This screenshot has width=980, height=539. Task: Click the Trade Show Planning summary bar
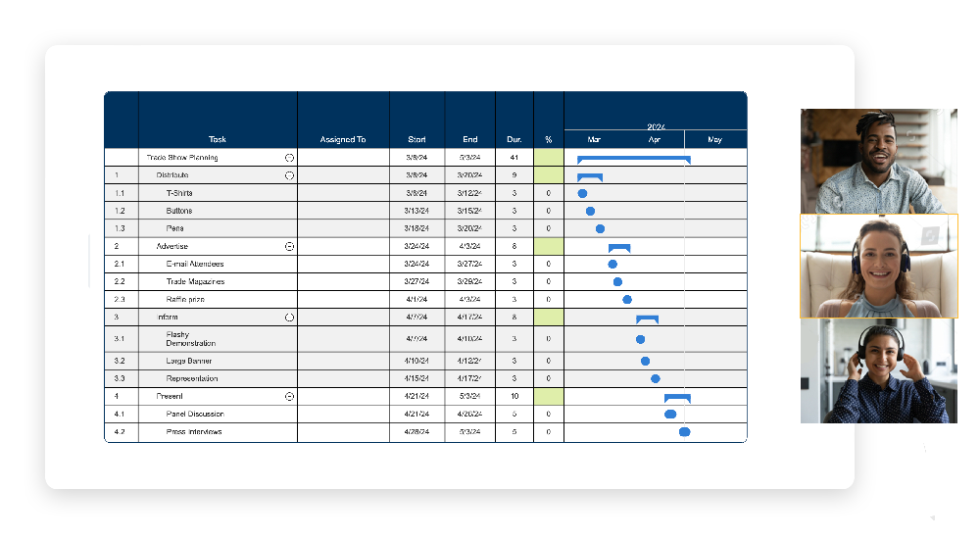pyautogui.click(x=634, y=160)
